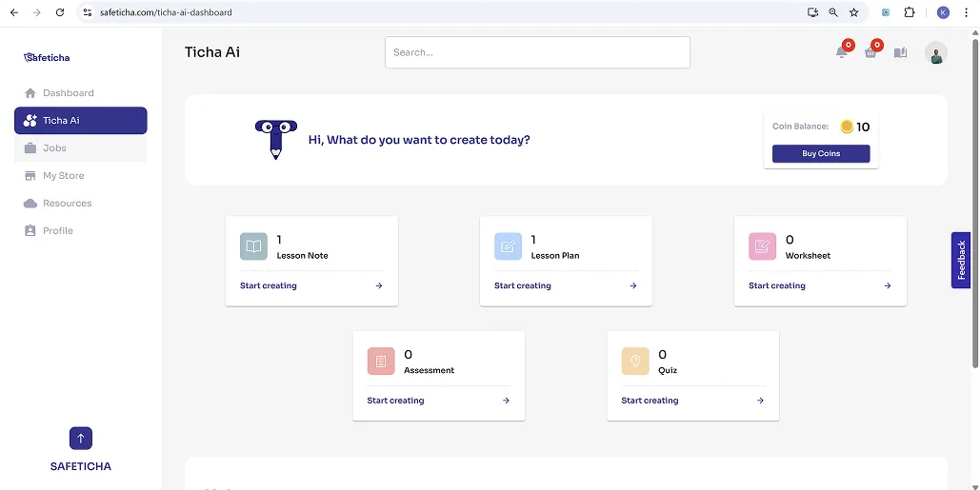Select Ticha Ai sidebar item

(81, 121)
